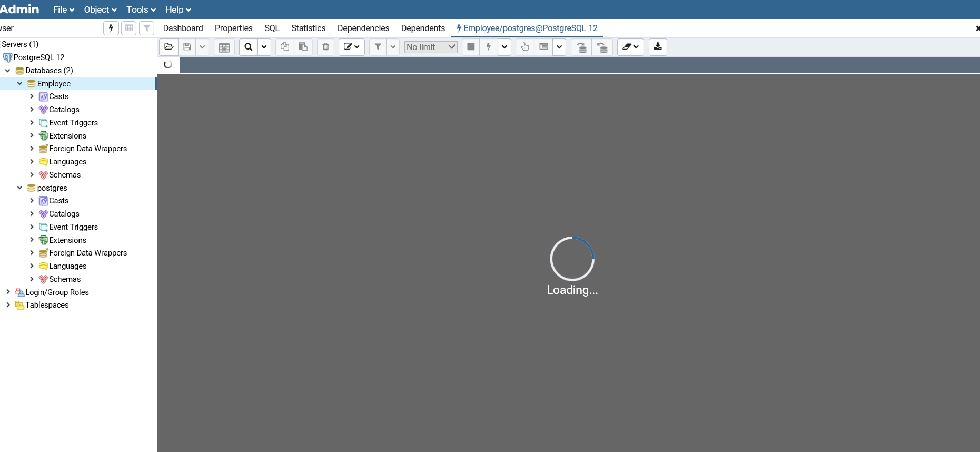The width and height of the screenshot is (980, 452).
Task: Open the No limit rows dropdown
Action: click(x=431, y=47)
